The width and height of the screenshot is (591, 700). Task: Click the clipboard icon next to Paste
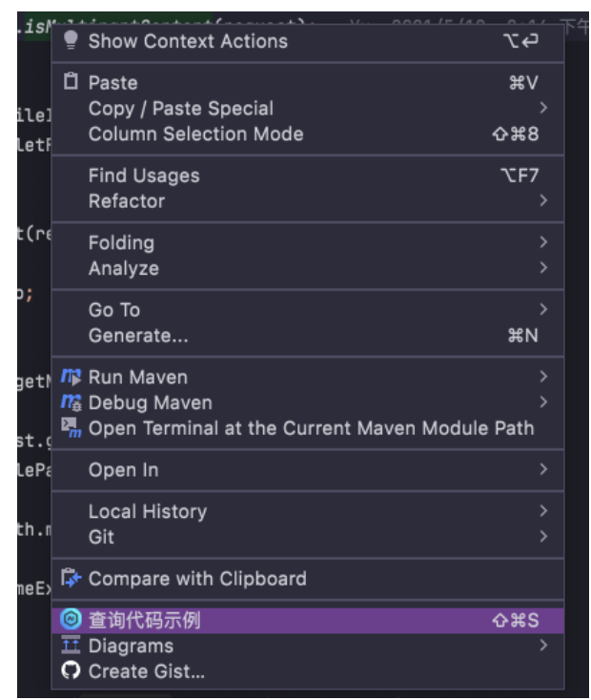coord(71,82)
